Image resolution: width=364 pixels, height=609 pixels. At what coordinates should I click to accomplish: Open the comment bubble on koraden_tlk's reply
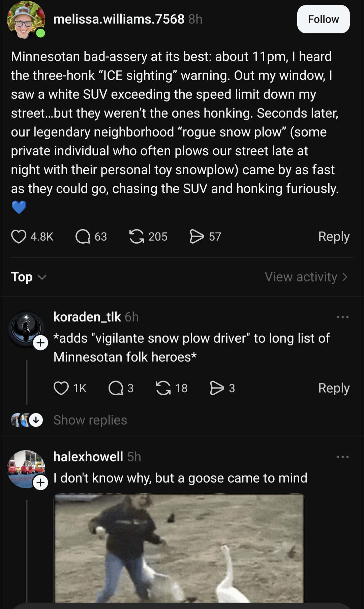(116, 388)
